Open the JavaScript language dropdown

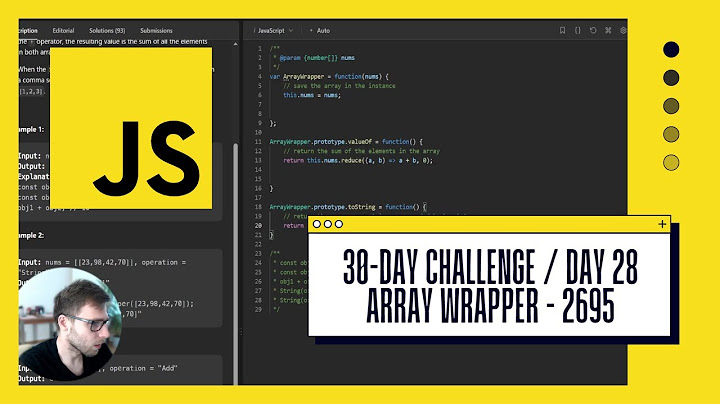pos(275,30)
